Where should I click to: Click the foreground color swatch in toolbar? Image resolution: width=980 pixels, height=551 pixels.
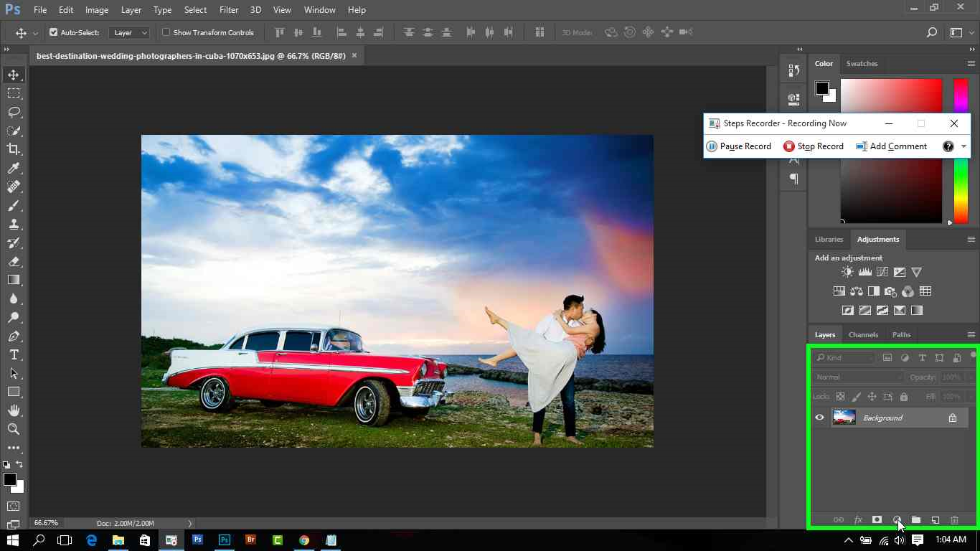coord(9,479)
